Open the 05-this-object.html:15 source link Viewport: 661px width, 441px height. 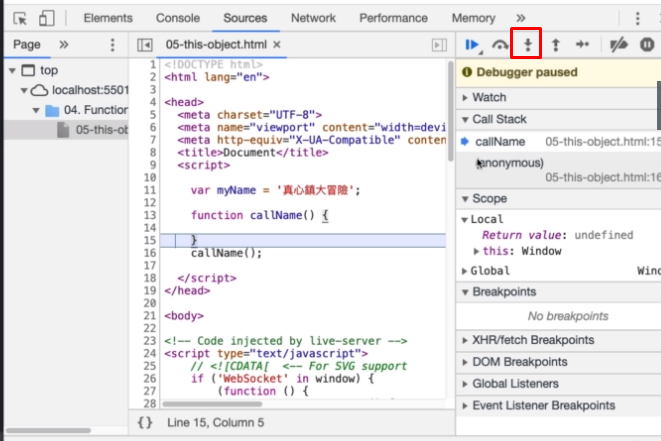(x=603, y=142)
